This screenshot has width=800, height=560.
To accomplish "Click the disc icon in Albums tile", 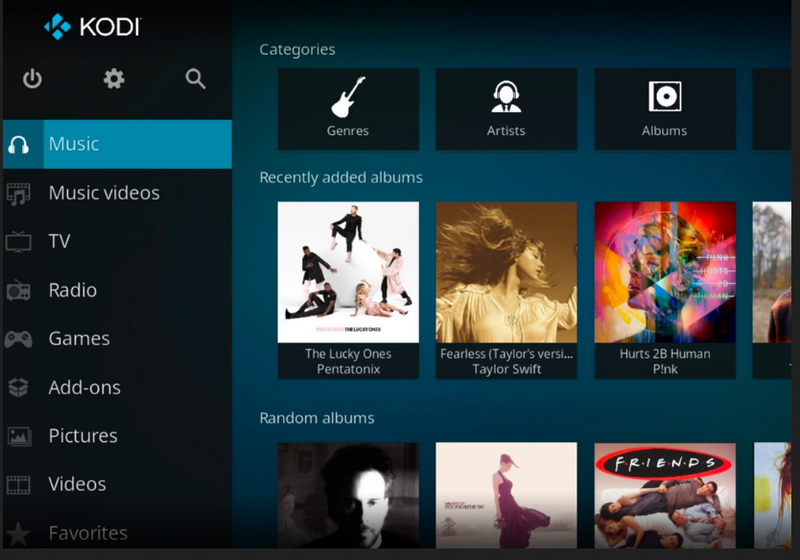I will click(x=665, y=96).
